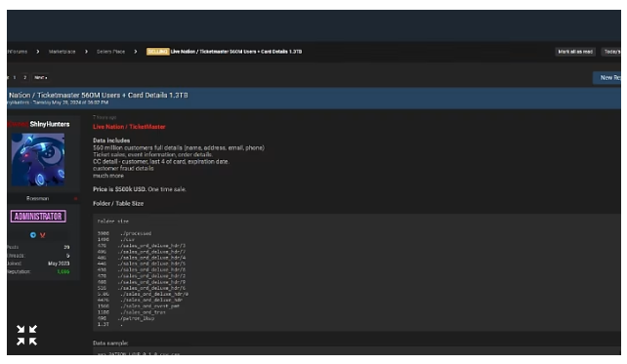Click the './sales_ord_tran' line
Image resolution: width=627 pixels, height=364 pixels.
(x=131, y=312)
